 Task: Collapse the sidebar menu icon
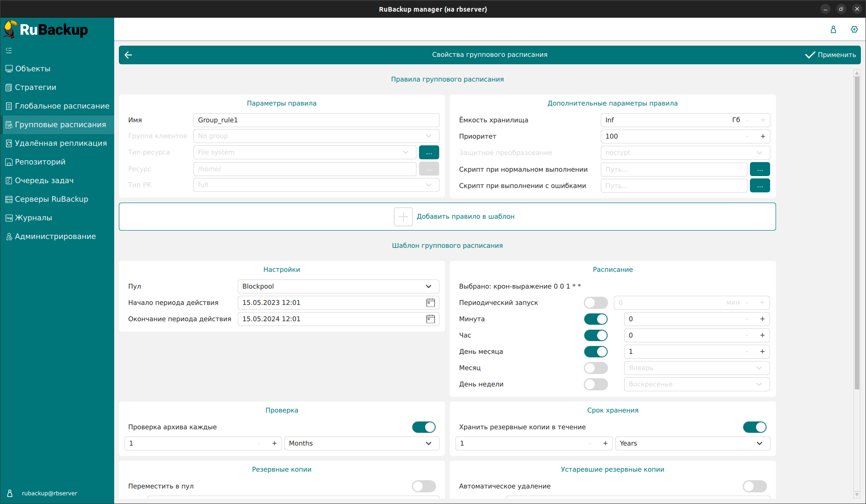(x=9, y=50)
